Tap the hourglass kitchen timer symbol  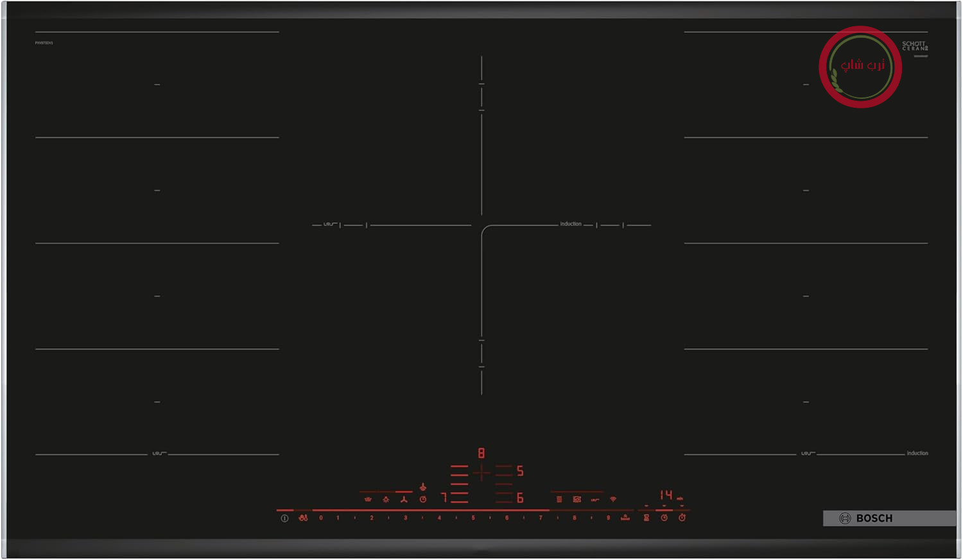tap(646, 518)
